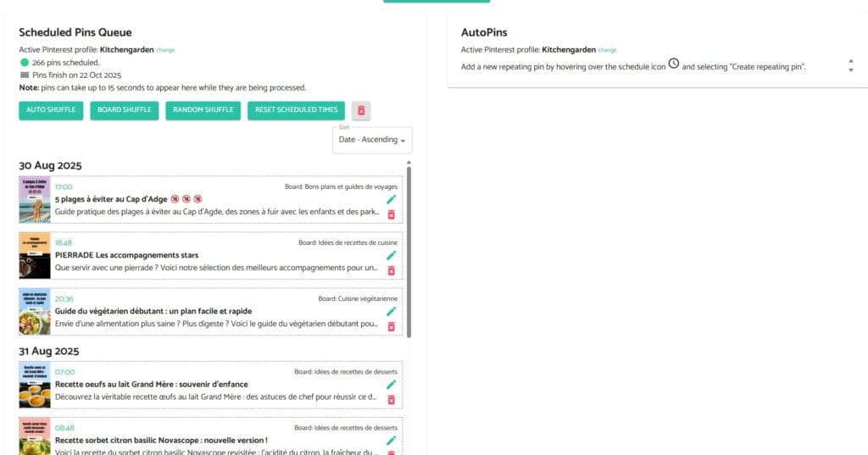The image size is (868, 455).
Task: Click the clock schedule icon in AutoPins
Action: click(674, 64)
